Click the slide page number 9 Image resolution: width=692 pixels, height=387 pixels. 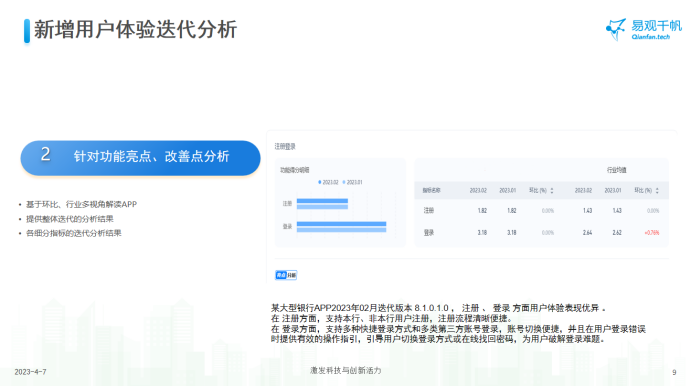[x=674, y=372]
